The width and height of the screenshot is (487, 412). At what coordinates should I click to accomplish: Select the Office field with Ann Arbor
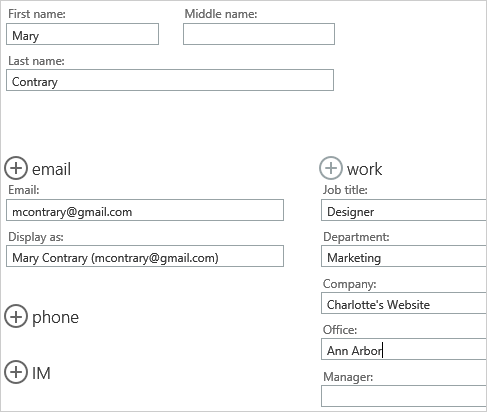pyautogui.click(x=404, y=349)
